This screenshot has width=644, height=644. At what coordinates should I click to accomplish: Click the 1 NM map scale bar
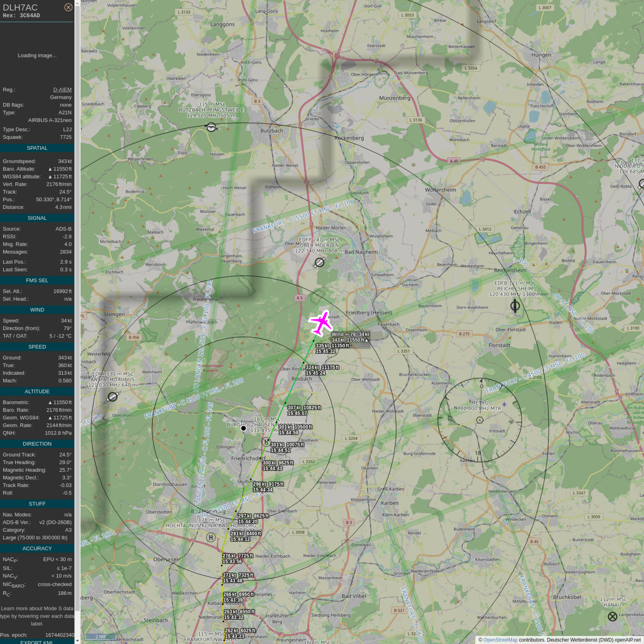coord(101,637)
